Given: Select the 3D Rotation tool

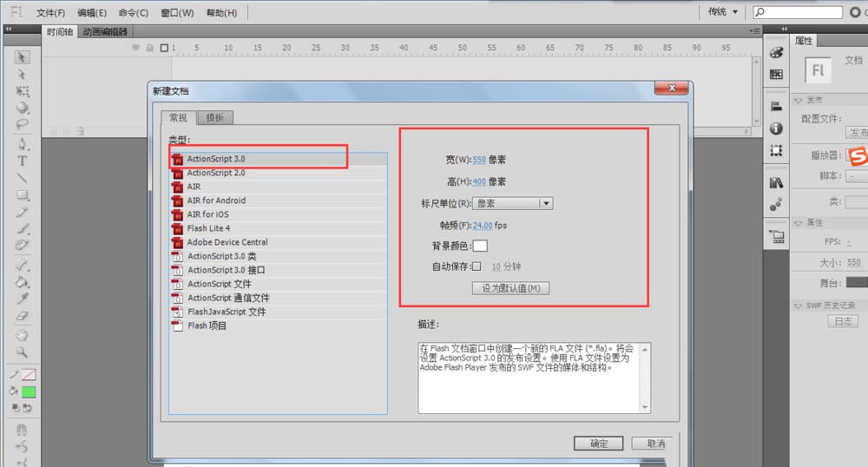Looking at the screenshot, I should 23,108.
